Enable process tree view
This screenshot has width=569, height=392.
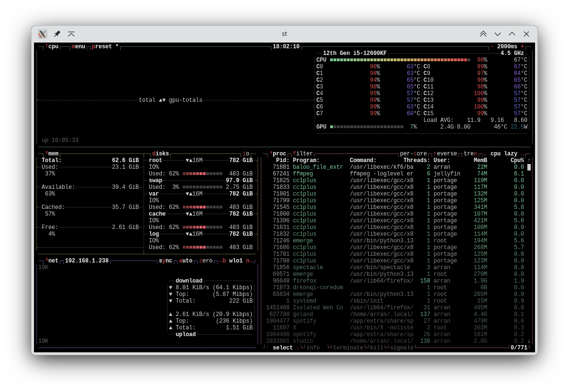470,154
